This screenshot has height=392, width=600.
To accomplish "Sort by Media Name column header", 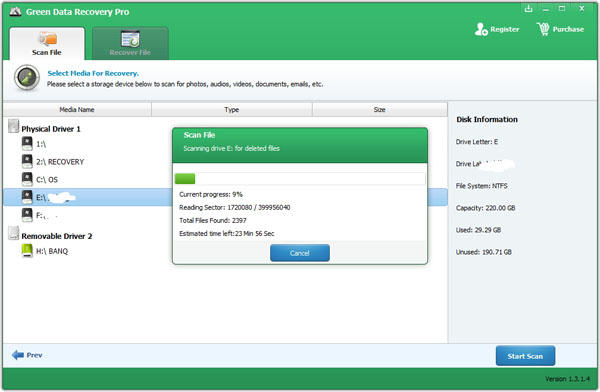I will point(77,109).
